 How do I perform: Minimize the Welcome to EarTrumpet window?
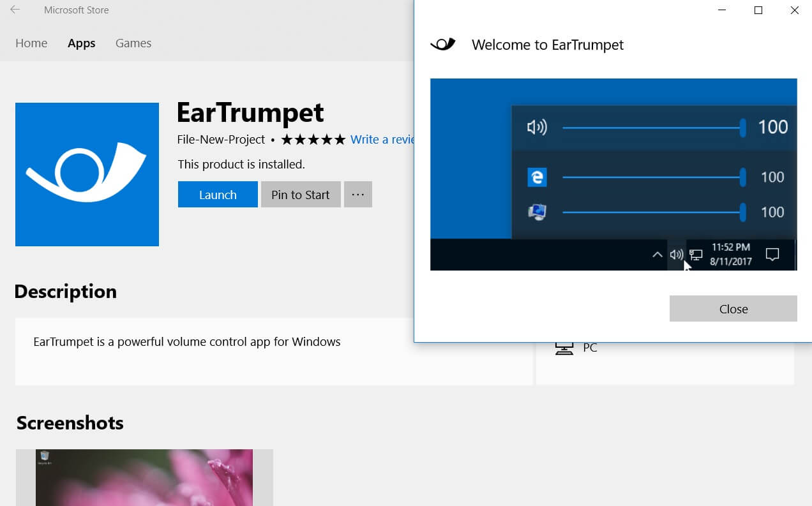[722, 10]
